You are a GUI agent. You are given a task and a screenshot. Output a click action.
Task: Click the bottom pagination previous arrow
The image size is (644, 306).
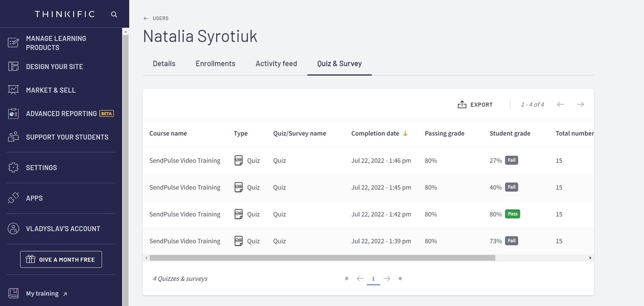(x=360, y=278)
